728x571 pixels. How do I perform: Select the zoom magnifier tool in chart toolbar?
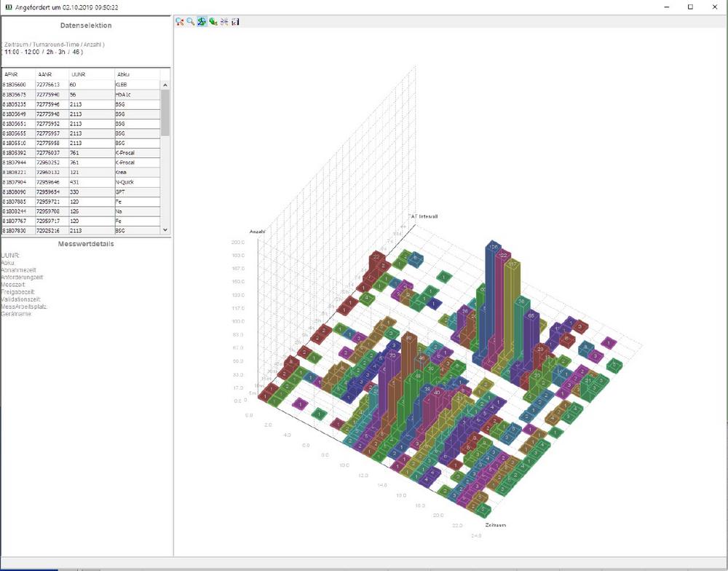[191, 22]
